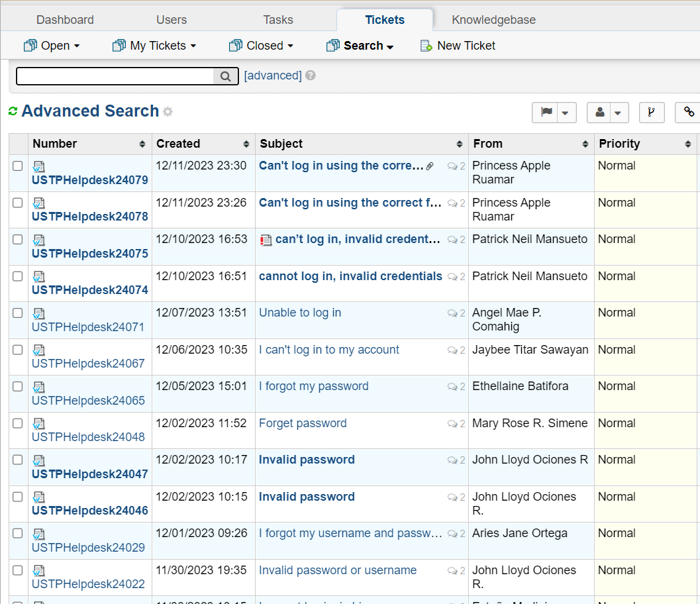
Task: Click the green refresh icon
Action: click(x=13, y=111)
